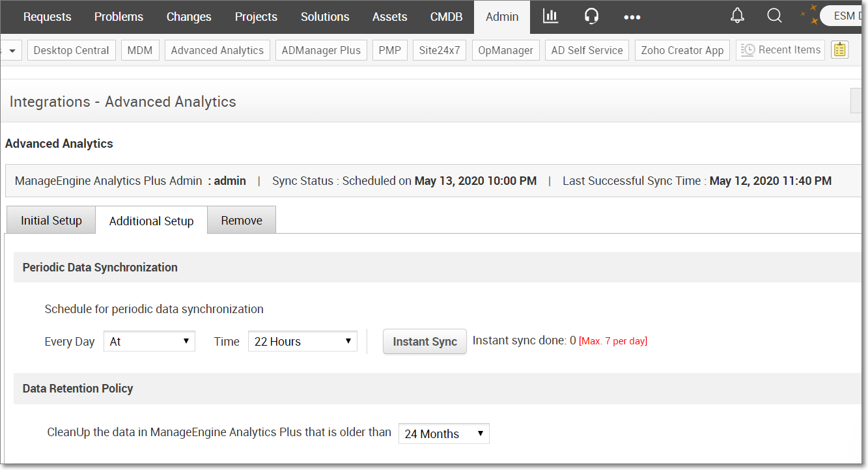Click the ESM portal selector pill
This screenshot has height=470, width=868.
point(844,16)
